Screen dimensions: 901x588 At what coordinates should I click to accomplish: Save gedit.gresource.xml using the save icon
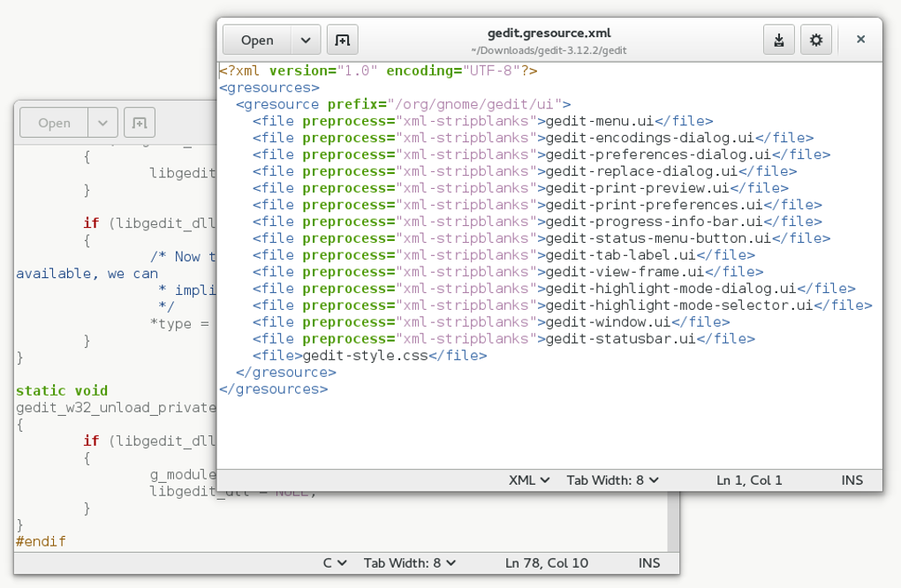click(778, 40)
